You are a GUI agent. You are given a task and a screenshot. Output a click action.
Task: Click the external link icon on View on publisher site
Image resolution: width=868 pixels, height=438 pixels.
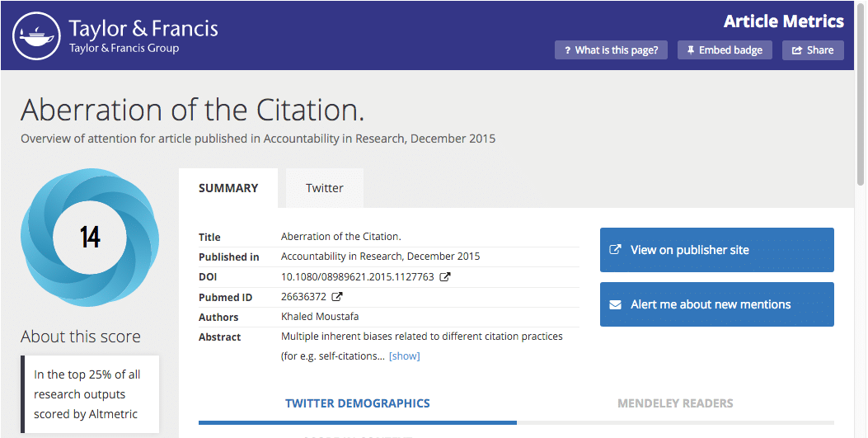[615, 250]
